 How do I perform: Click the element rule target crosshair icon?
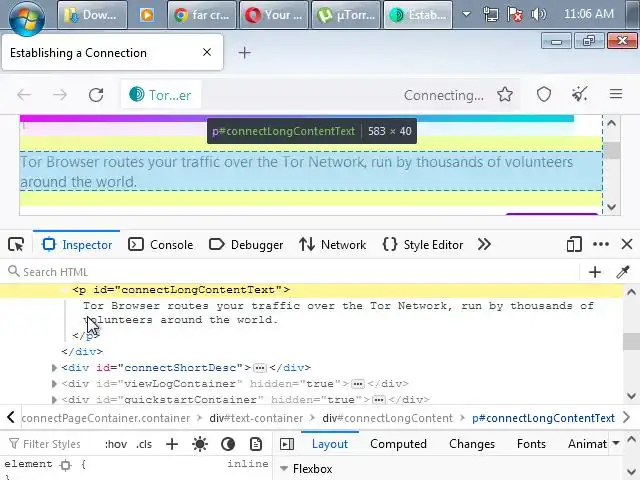[65, 464]
